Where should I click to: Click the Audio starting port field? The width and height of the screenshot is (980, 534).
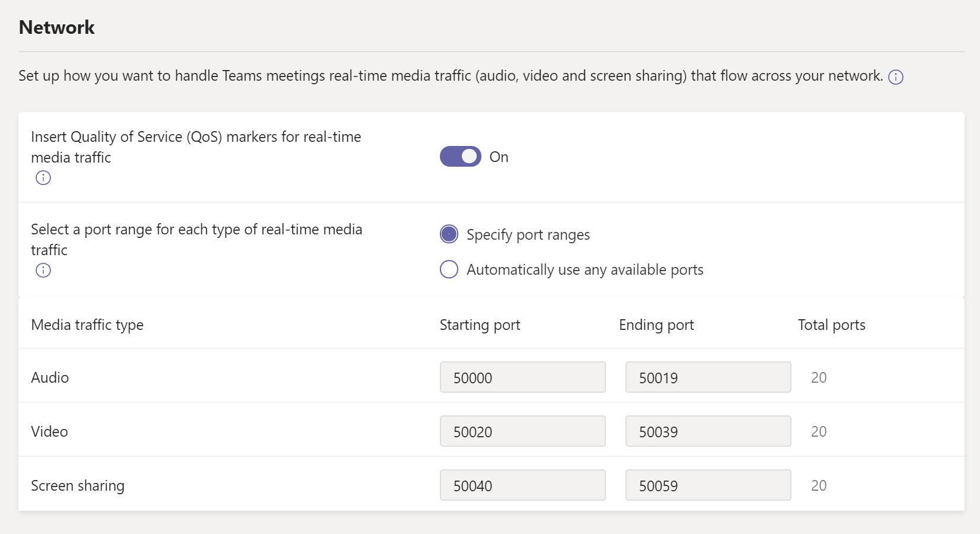point(522,377)
